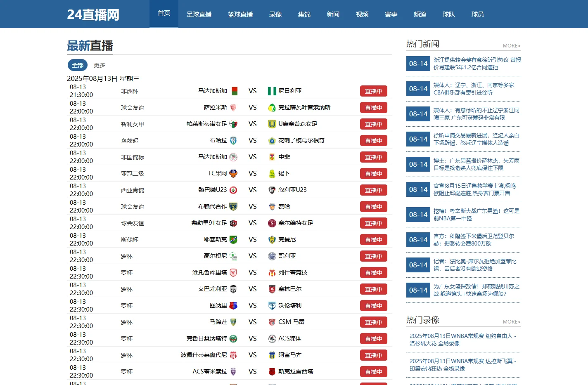The width and height of the screenshot is (588, 385).
Task: Select the 全部 filter pill
Action: coord(78,65)
